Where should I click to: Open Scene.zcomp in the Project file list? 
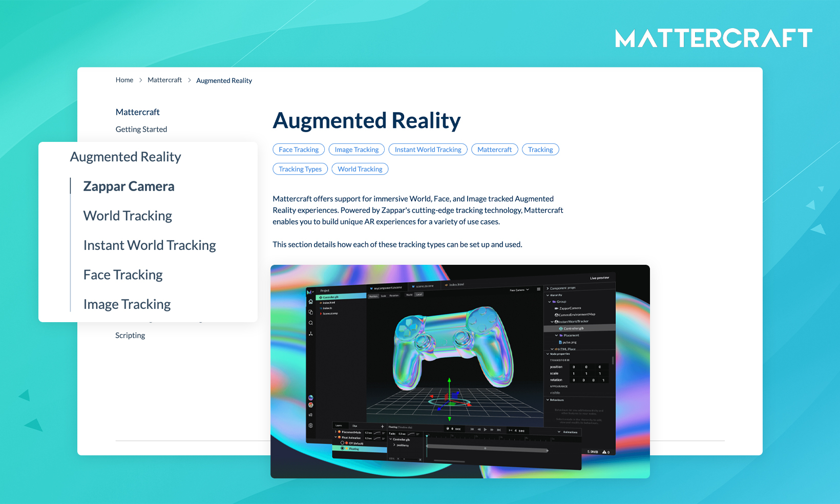329,313
